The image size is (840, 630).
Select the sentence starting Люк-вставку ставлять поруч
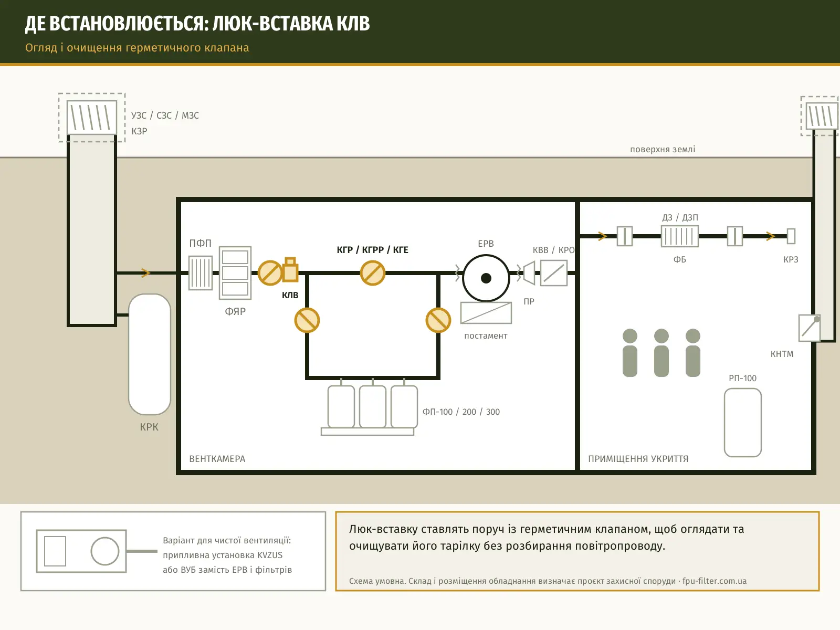click(x=547, y=537)
